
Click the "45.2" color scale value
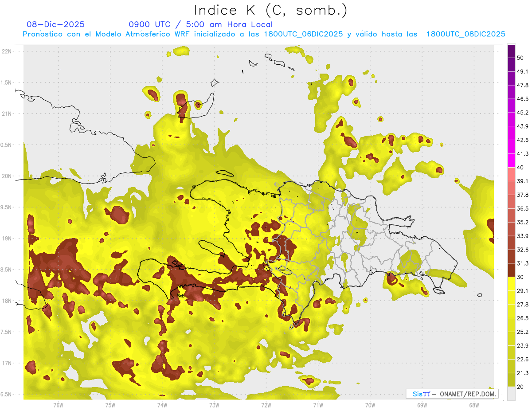click(x=522, y=113)
